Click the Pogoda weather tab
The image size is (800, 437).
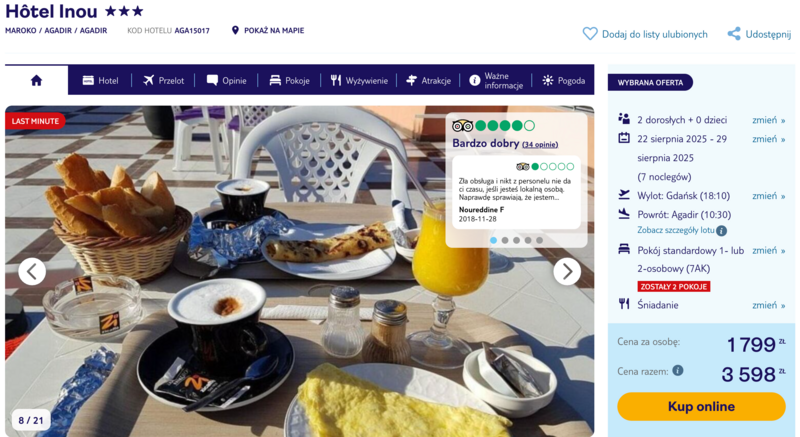point(564,81)
